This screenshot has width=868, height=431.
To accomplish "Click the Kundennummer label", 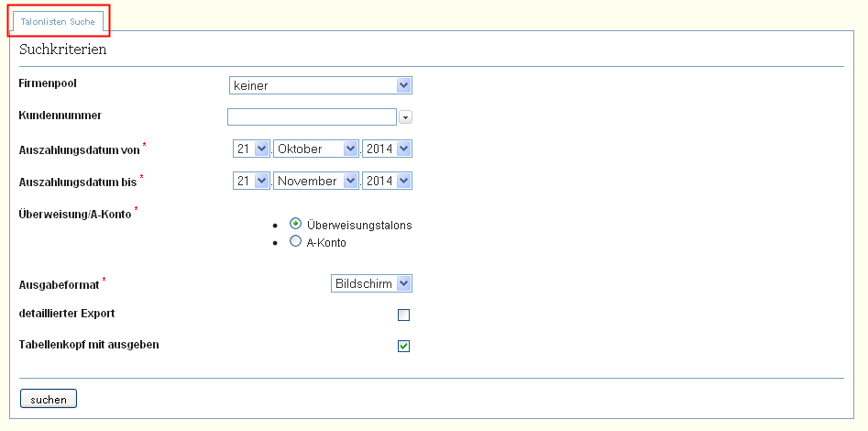I will coord(60,116).
